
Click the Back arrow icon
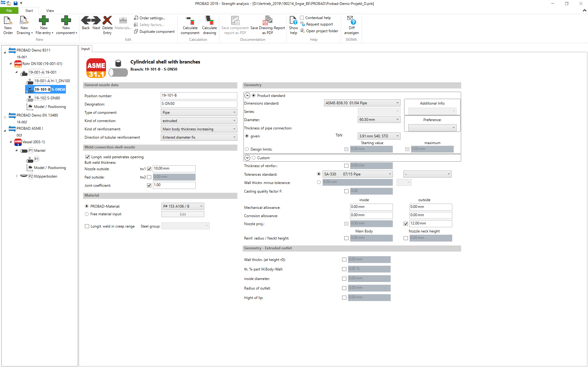coord(86,21)
